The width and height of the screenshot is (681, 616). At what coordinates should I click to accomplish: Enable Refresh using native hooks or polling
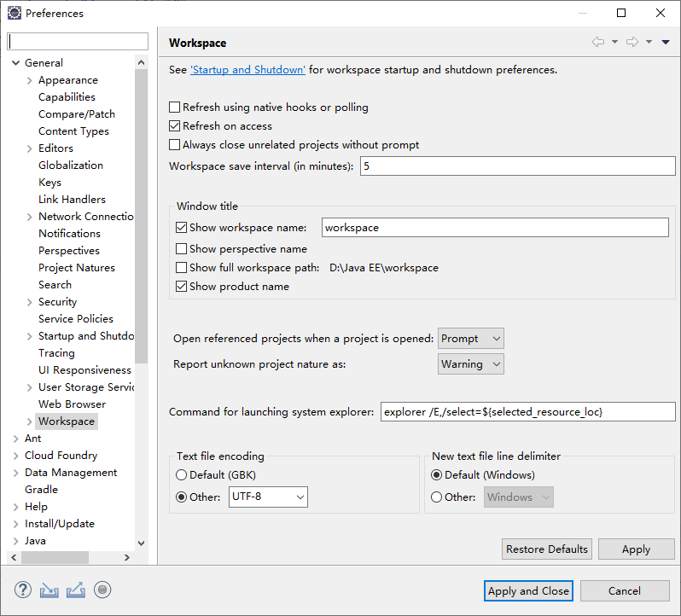(x=175, y=107)
